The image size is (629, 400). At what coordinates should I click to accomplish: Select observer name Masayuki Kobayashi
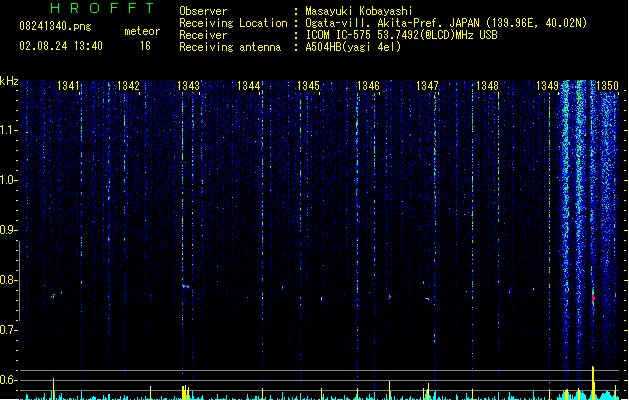click(x=359, y=11)
